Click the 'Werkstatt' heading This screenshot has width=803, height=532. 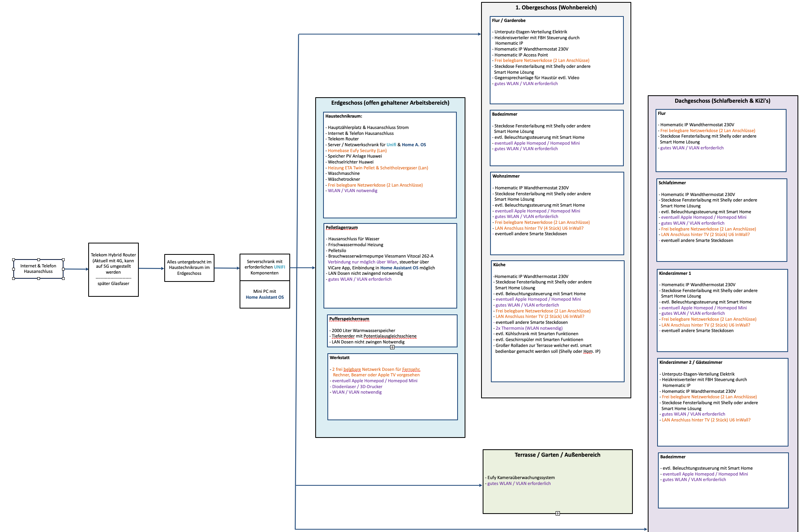point(340,358)
